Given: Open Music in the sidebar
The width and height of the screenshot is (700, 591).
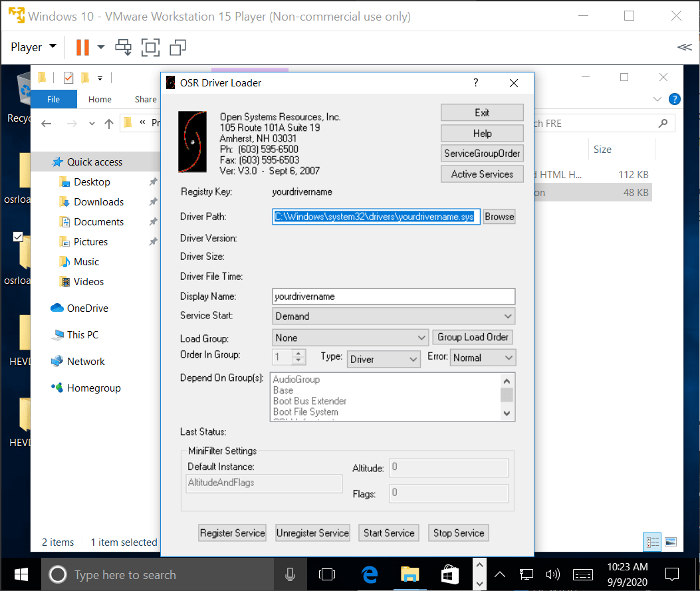Looking at the screenshot, I should tap(86, 262).
